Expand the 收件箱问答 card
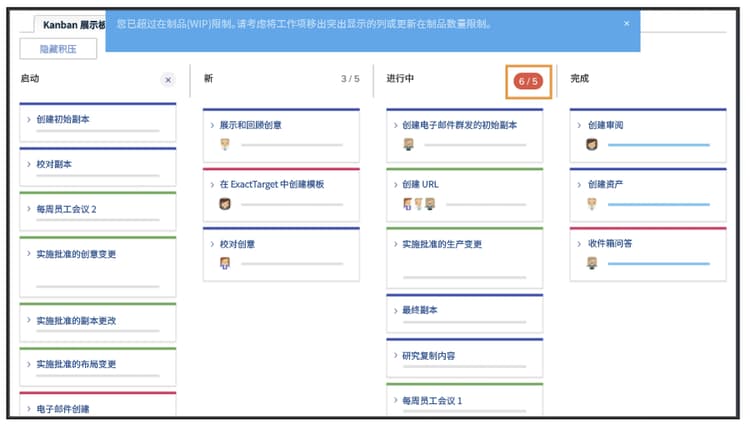 tap(579, 244)
